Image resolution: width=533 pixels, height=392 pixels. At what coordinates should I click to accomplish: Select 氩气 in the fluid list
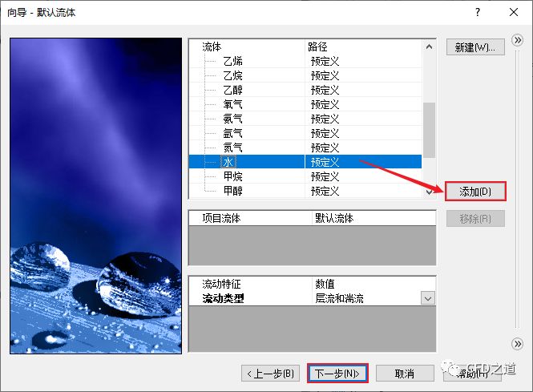pos(233,133)
